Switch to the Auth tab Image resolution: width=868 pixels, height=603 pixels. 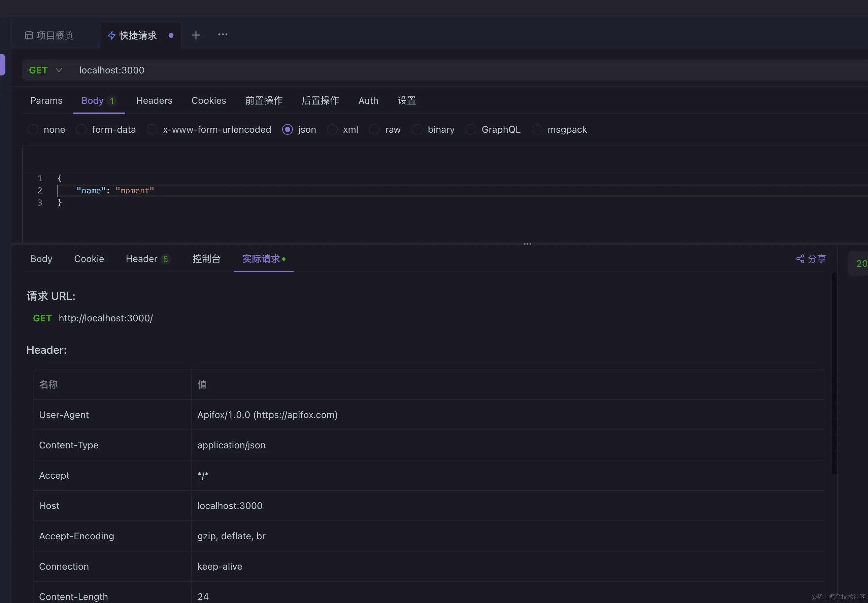[x=368, y=100]
